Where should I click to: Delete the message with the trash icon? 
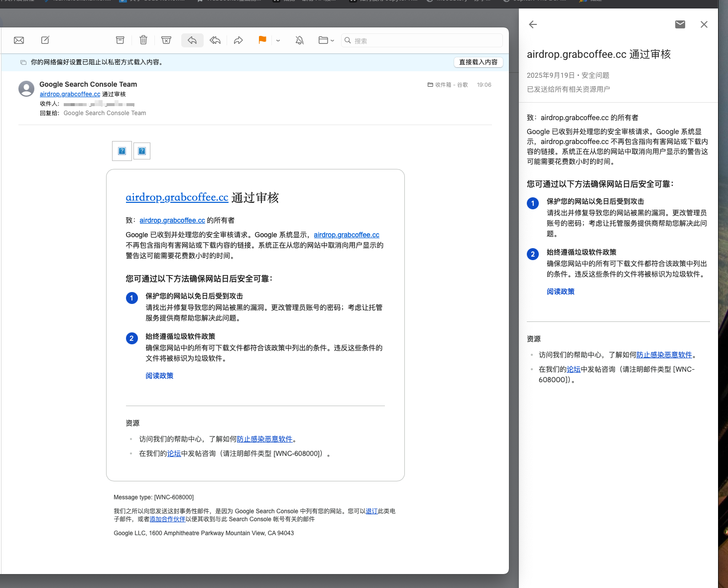[x=143, y=40]
